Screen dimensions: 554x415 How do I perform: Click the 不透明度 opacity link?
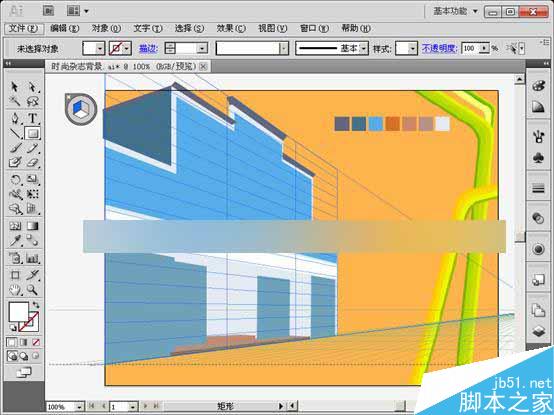click(440, 48)
